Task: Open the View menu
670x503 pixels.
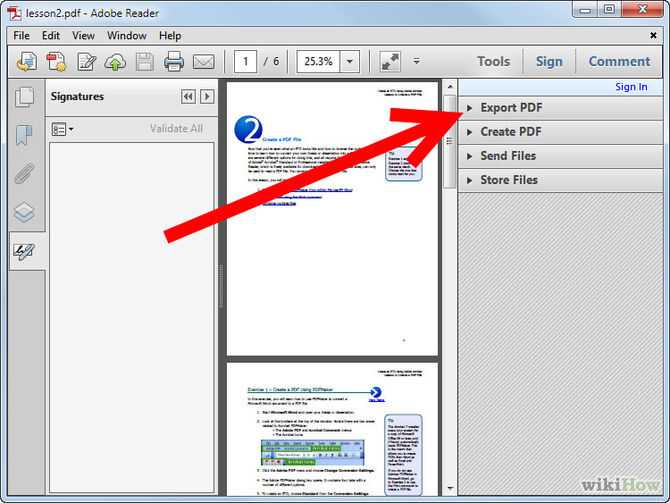Action: click(x=83, y=35)
